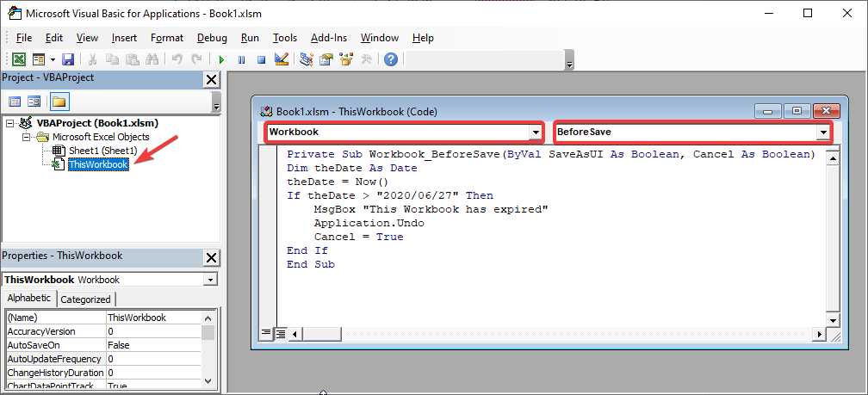Collapse the VBAProject (Book1.xlsm) tree node
The height and width of the screenshot is (395, 868).
pos(9,123)
